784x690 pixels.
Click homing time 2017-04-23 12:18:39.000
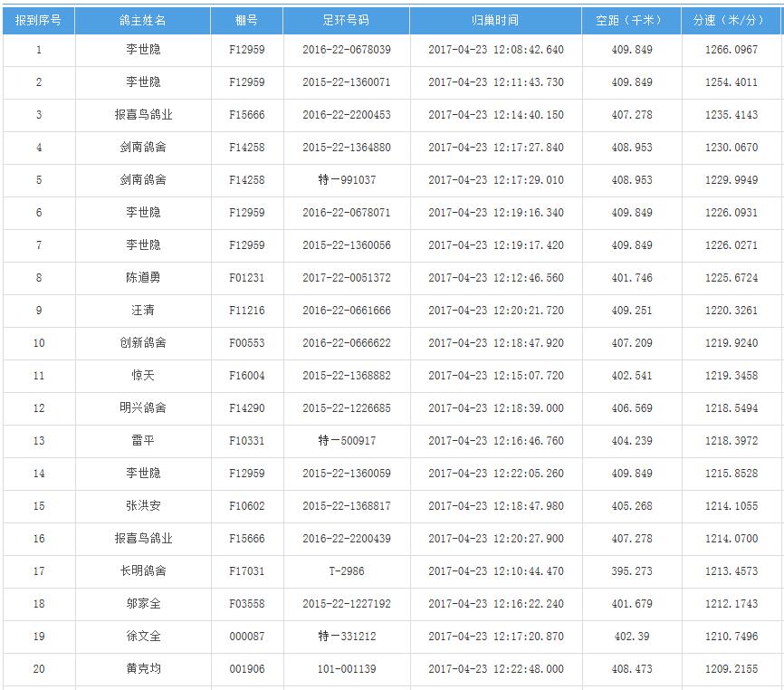pos(495,408)
